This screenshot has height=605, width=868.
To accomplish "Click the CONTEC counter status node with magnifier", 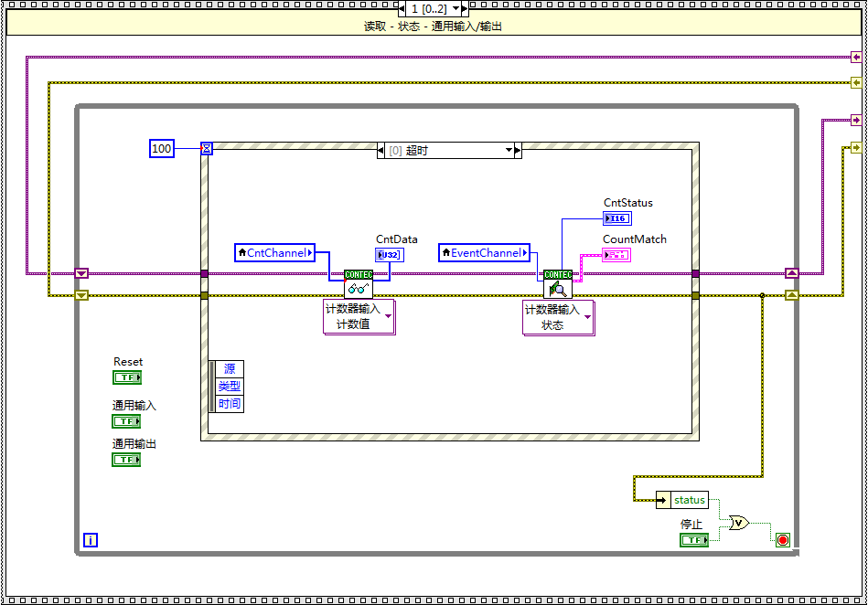I will (x=557, y=284).
